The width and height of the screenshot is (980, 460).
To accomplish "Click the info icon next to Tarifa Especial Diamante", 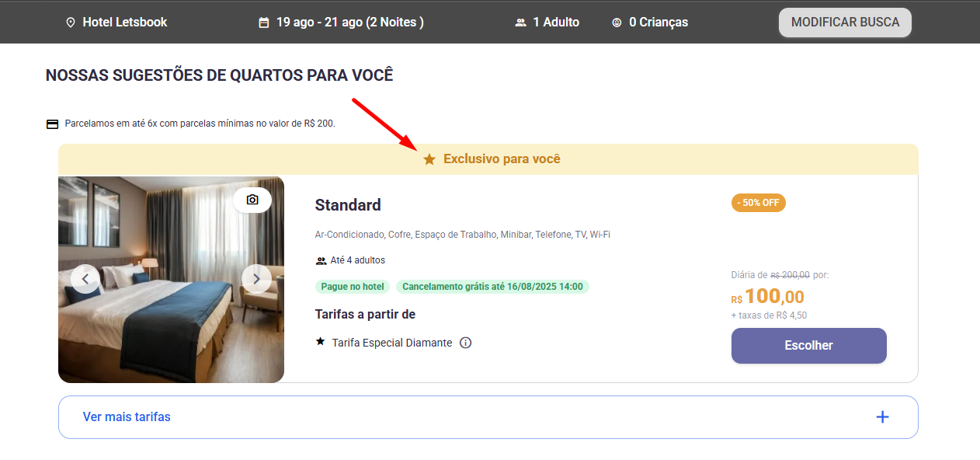I will pyautogui.click(x=466, y=343).
